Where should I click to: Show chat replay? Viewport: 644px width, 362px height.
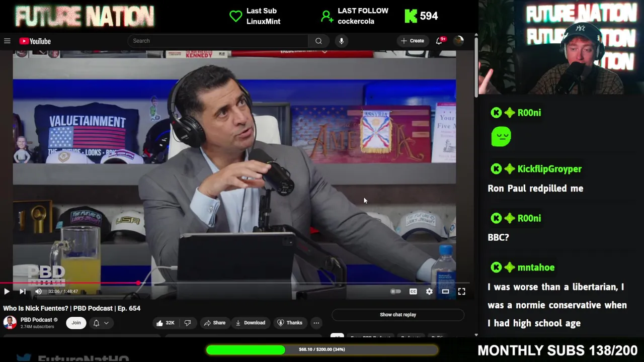point(398,315)
